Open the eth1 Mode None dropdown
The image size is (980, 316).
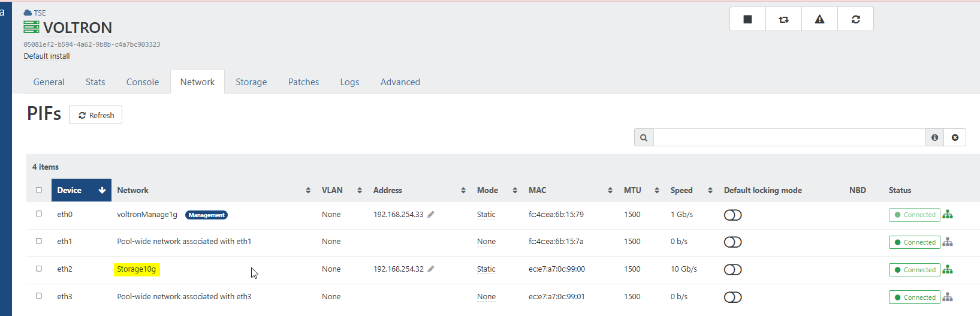point(486,242)
